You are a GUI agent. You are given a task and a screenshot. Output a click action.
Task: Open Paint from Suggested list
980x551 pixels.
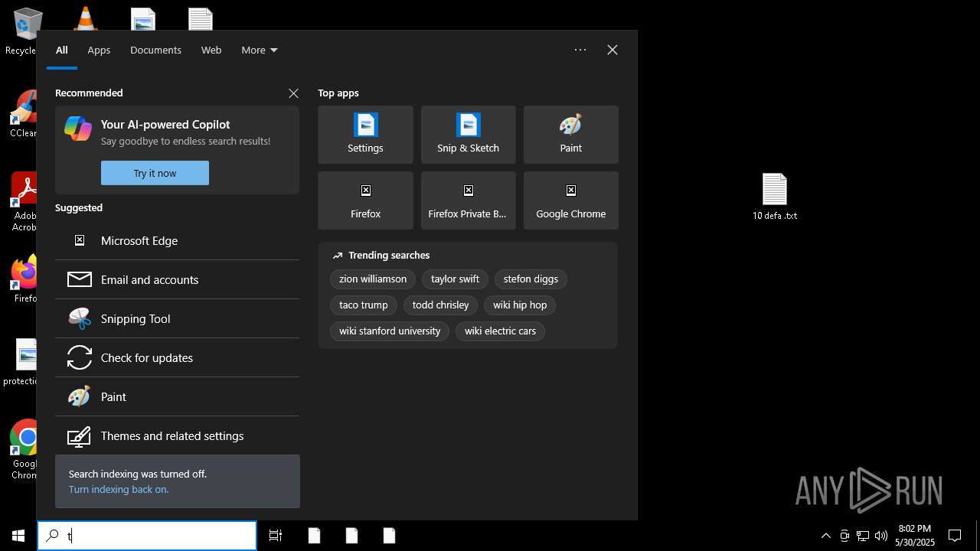177,396
